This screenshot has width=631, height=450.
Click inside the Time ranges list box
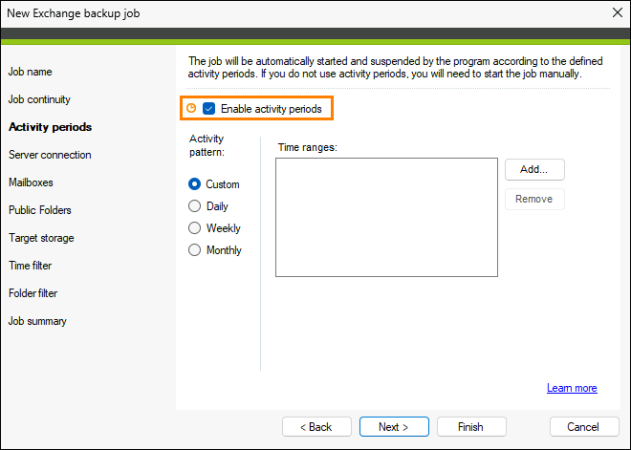(x=386, y=217)
